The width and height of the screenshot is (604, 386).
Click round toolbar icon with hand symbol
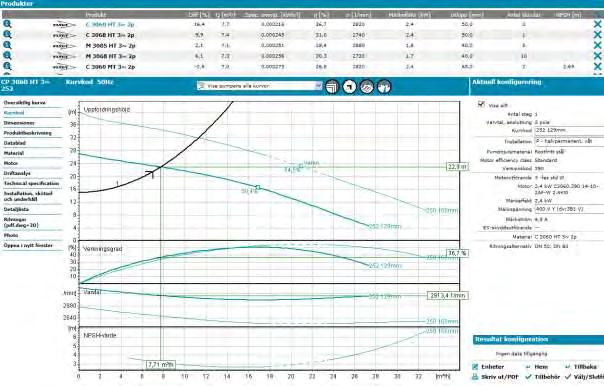coord(384,87)
